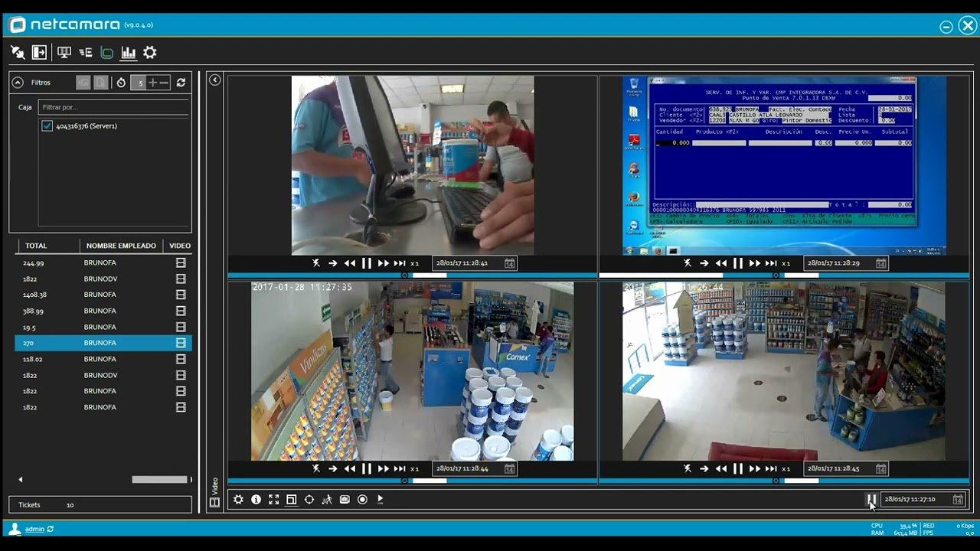980x551 pixels.
Task: Click the logout exit-arrow icon in the top toolbar
Action: tap(39, 52)
